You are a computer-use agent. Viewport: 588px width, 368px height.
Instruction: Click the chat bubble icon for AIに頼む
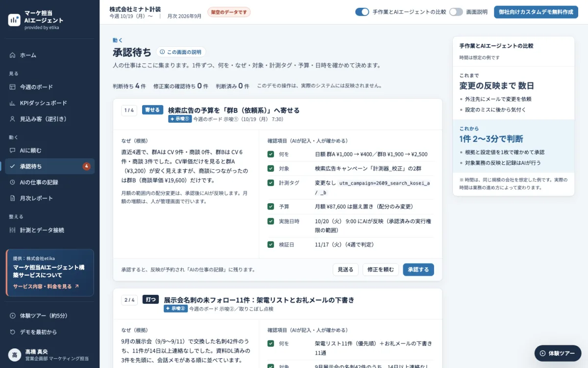[x=13, y=151]
